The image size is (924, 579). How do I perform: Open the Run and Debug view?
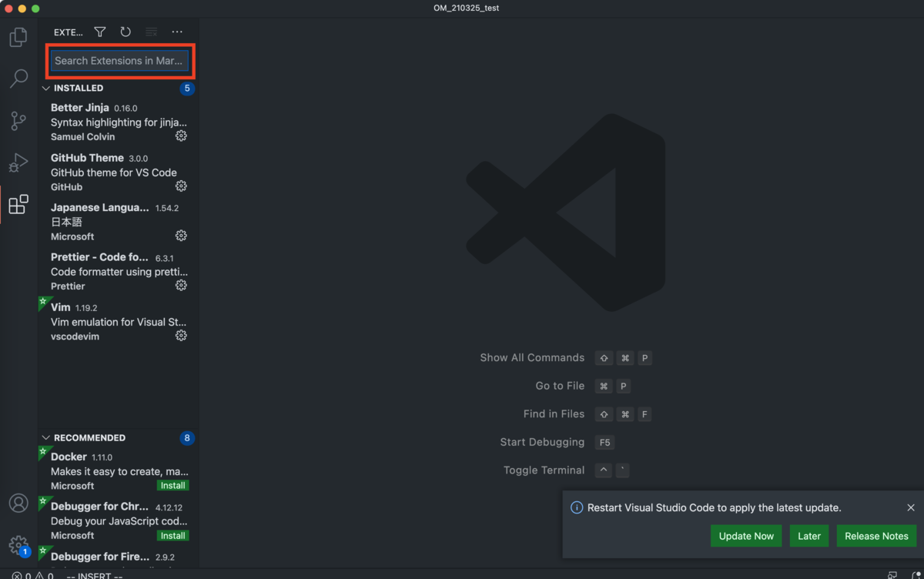point(18,162)
